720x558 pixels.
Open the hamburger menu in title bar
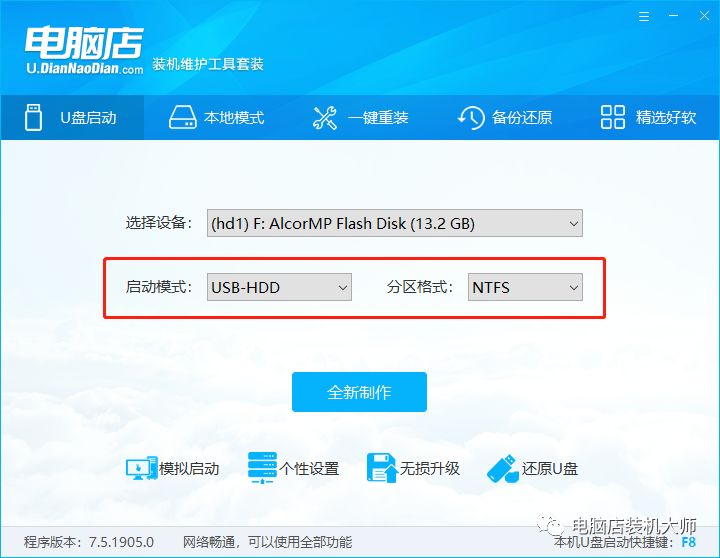(x=644, y=17)
